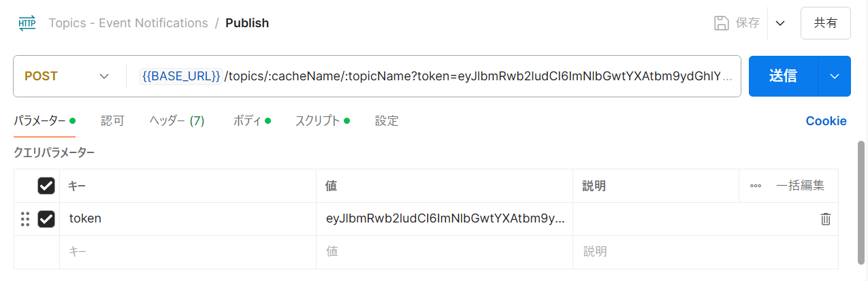Open the Cookie link

pyautogui.click(x=826, y=121)
